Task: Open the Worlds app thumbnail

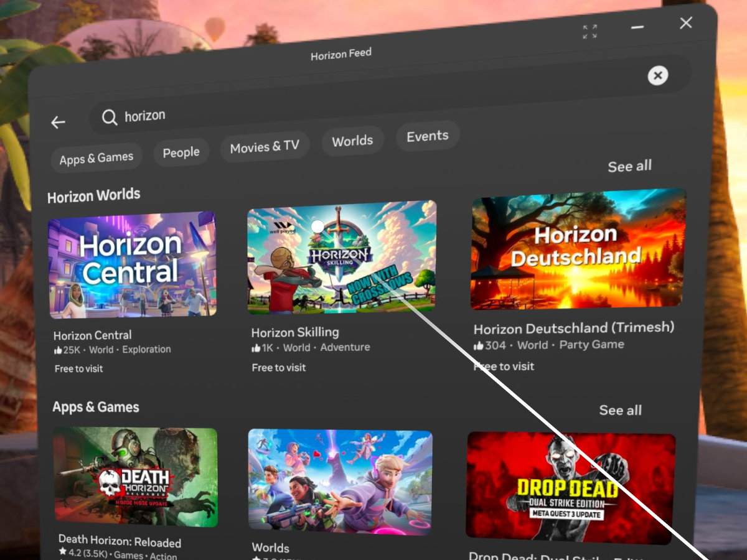Action: point(340,481)
